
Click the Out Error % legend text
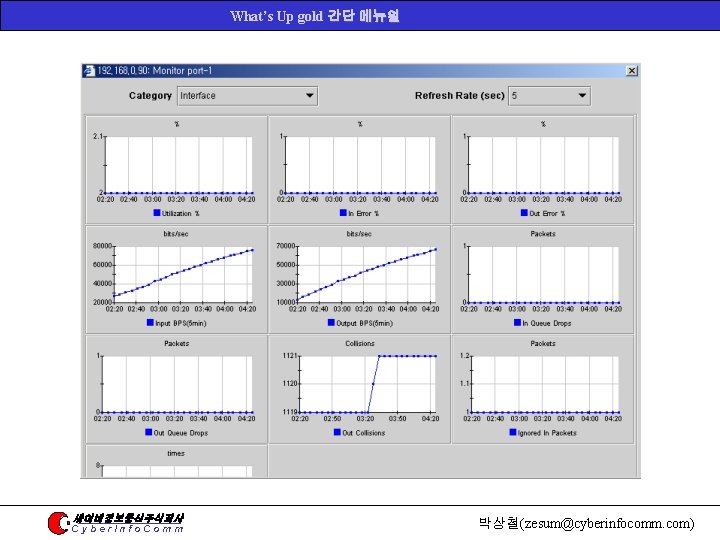pos(547,214)
